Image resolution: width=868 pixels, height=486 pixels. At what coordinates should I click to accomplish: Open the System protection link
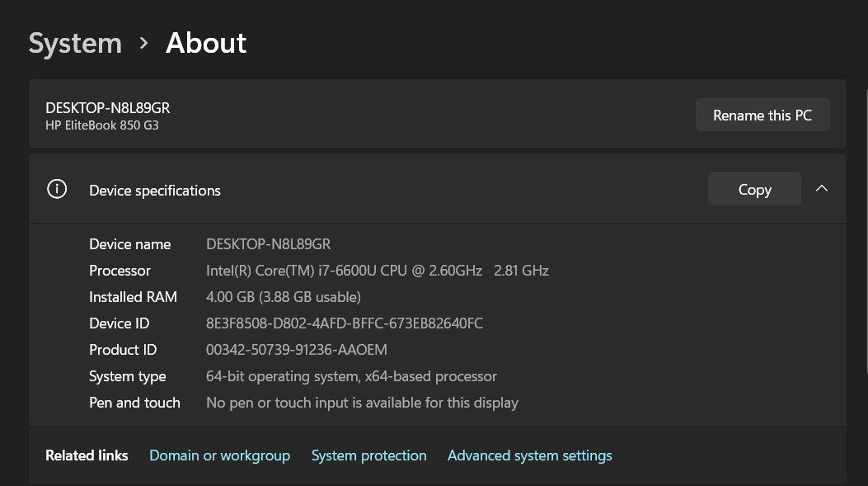coord(368,455)
